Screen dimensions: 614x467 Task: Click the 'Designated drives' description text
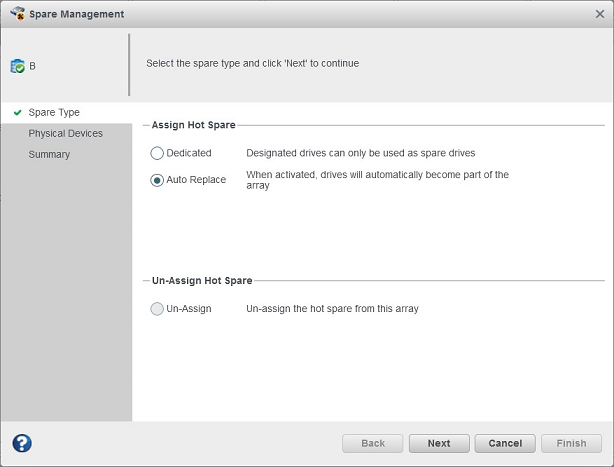coord(360,153)
